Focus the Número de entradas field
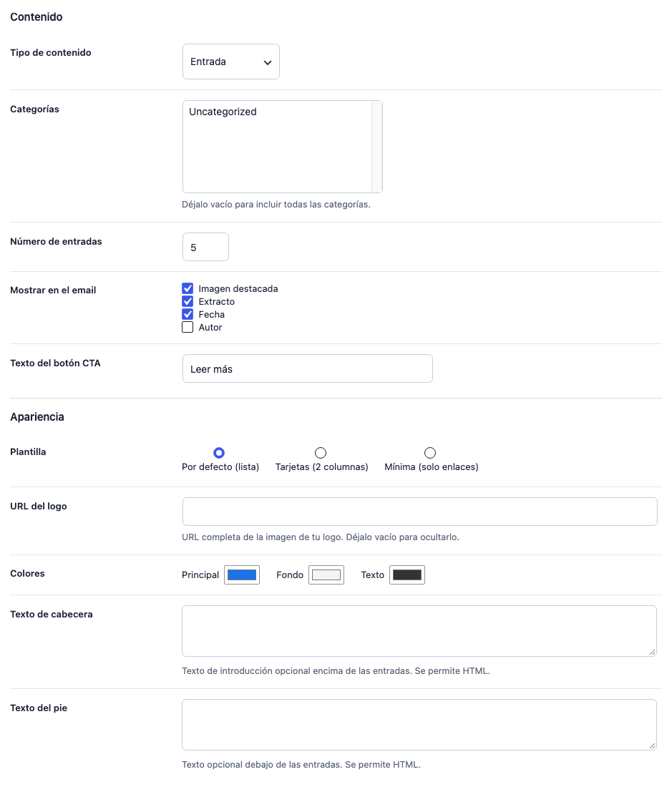The height and width of the screenshot is (787, 672). coord(206,247)
